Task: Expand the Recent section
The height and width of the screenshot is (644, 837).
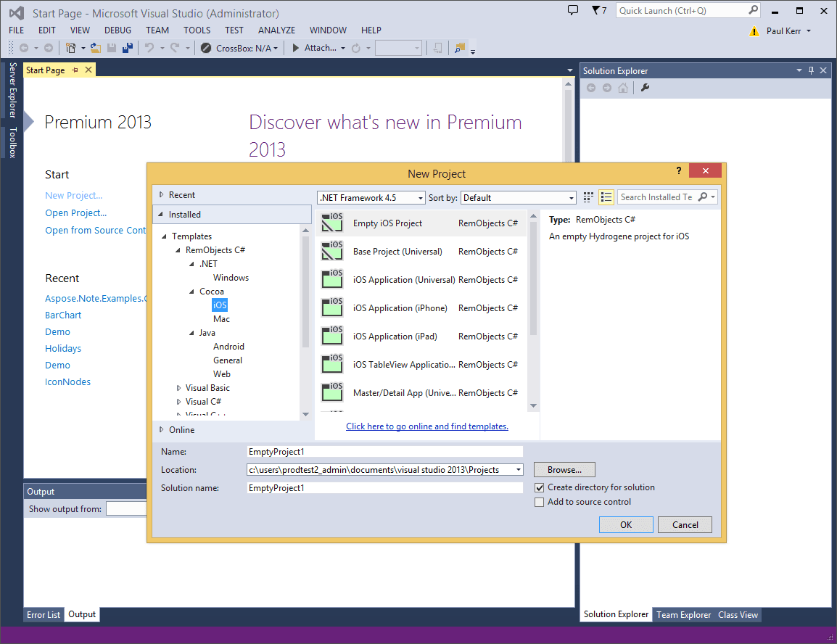Action: pyautogui.click(x=161, y=195)
